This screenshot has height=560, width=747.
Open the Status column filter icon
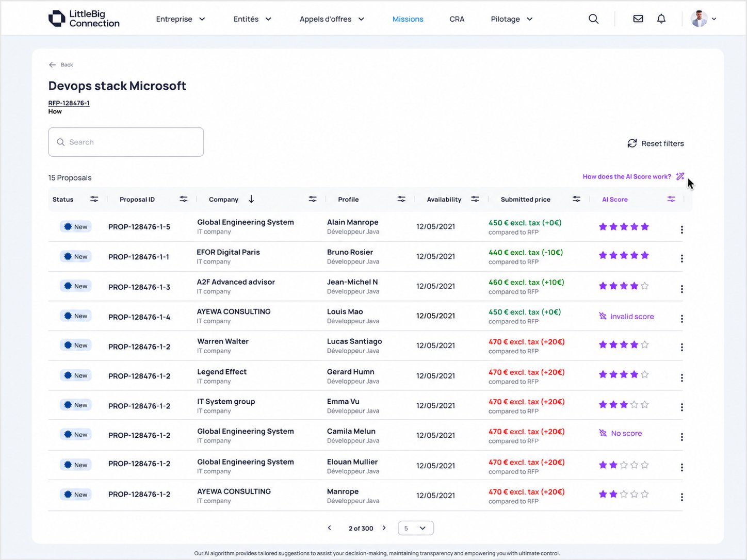point(94,199)
